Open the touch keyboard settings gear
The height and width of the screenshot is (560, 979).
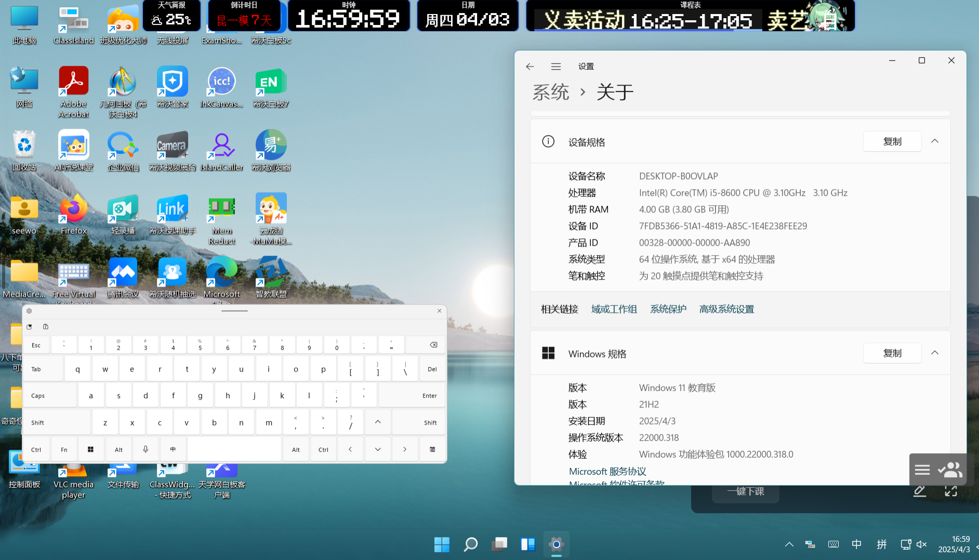[x=29, y=311]
